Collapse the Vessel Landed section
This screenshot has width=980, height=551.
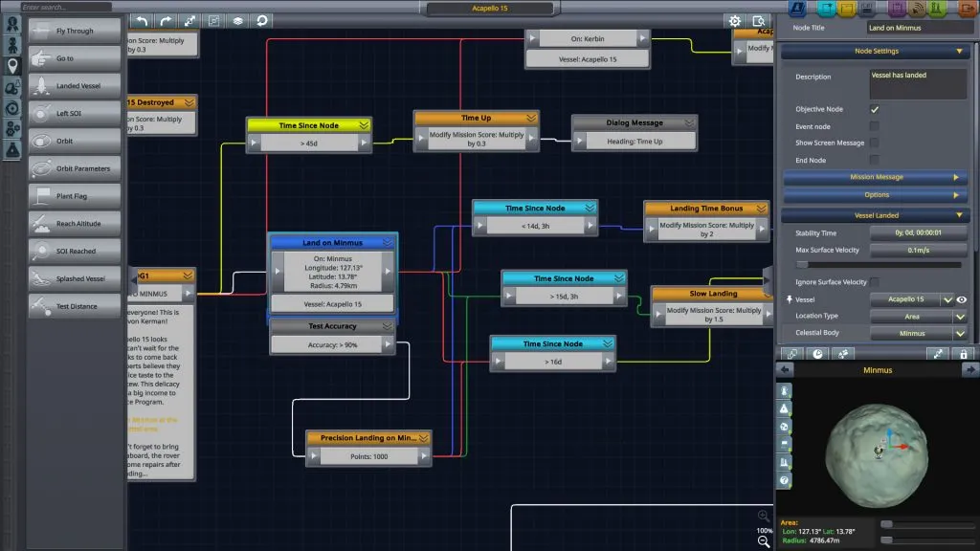tap(876, 215)
